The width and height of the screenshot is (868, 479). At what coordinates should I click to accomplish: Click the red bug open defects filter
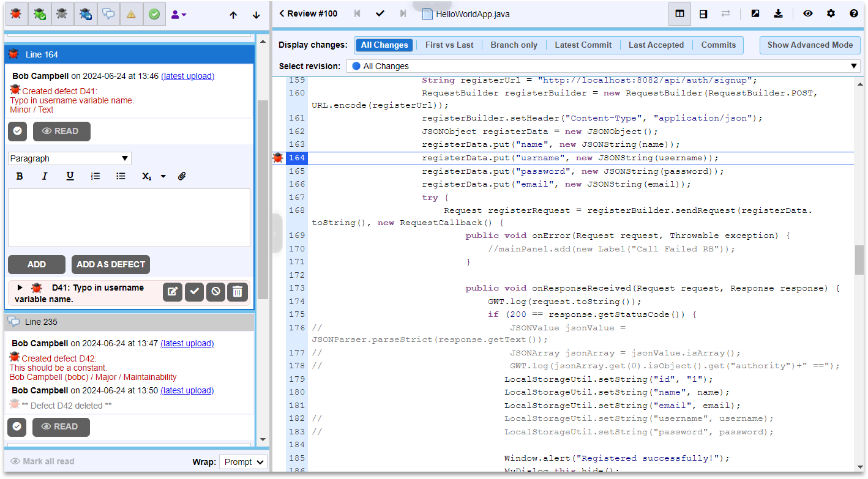tap(16, 14)
